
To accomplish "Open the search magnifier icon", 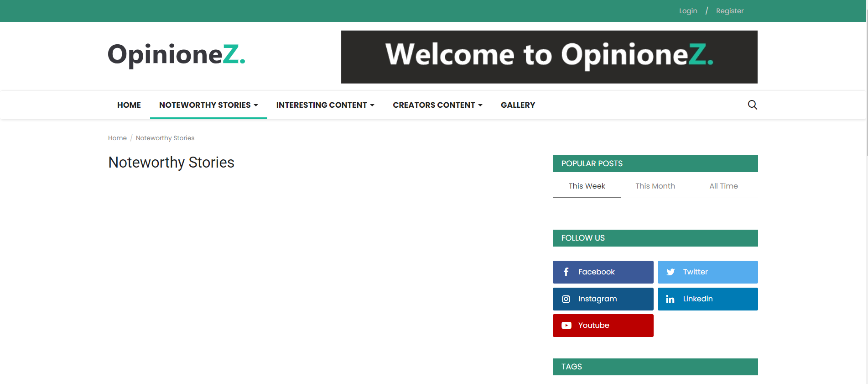I will [x=752, y=105].
